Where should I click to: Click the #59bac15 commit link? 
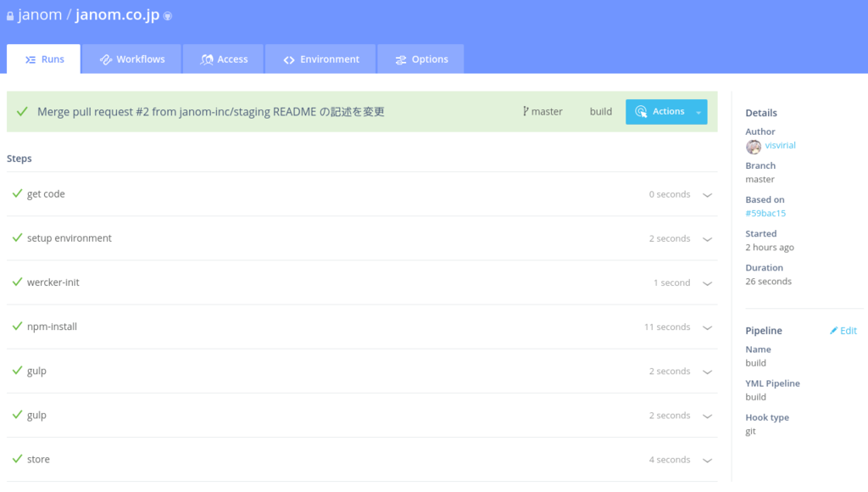(765, 214)
